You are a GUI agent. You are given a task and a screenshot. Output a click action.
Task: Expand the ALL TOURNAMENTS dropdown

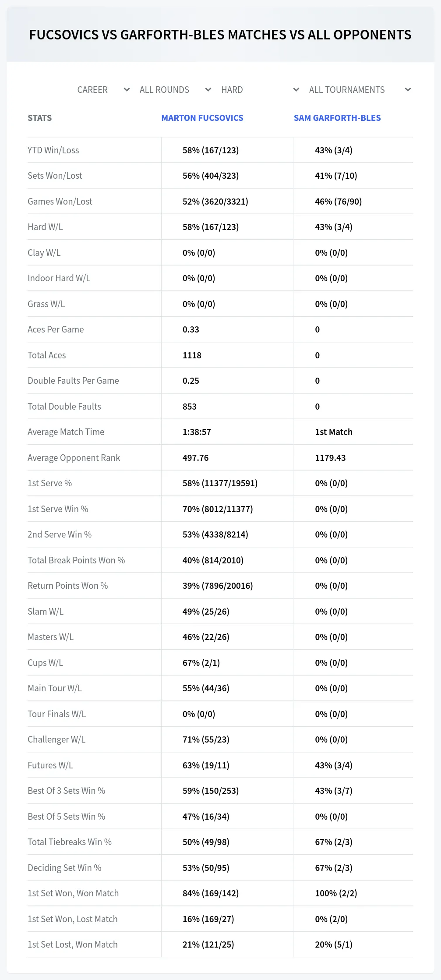point(360,90)
